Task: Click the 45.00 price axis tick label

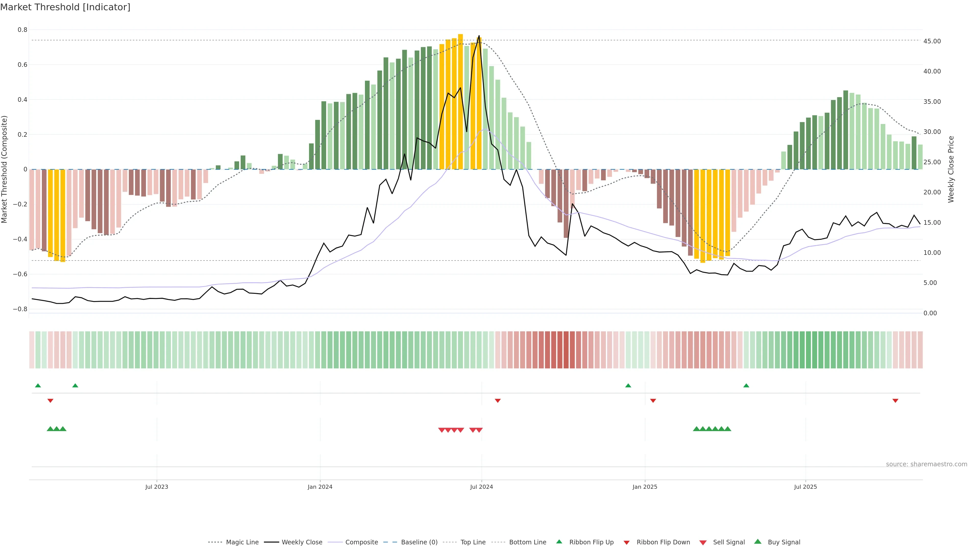Action: pos(932,41)
